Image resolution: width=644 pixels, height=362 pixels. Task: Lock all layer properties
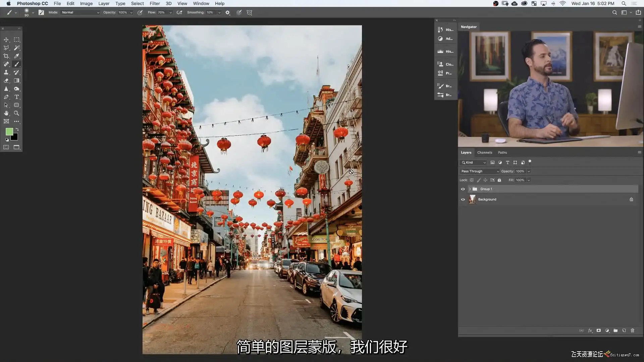(499, 180)
